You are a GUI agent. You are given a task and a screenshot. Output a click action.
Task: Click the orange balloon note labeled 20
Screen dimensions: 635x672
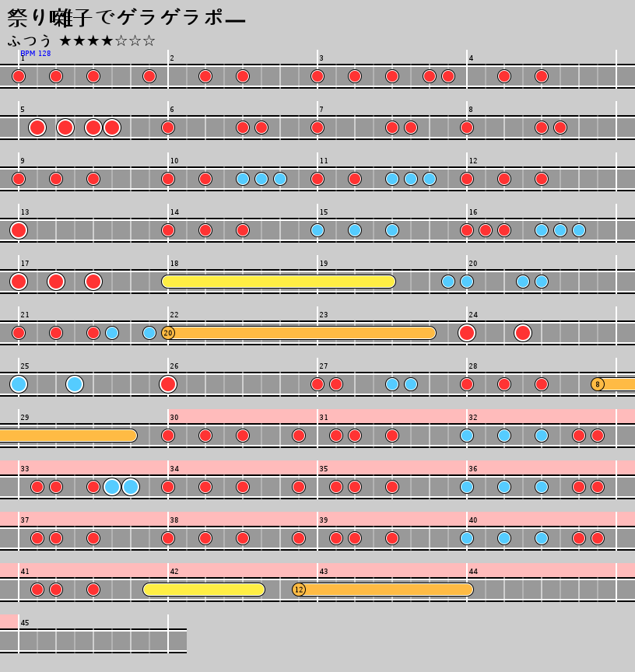tap(168, 333)
